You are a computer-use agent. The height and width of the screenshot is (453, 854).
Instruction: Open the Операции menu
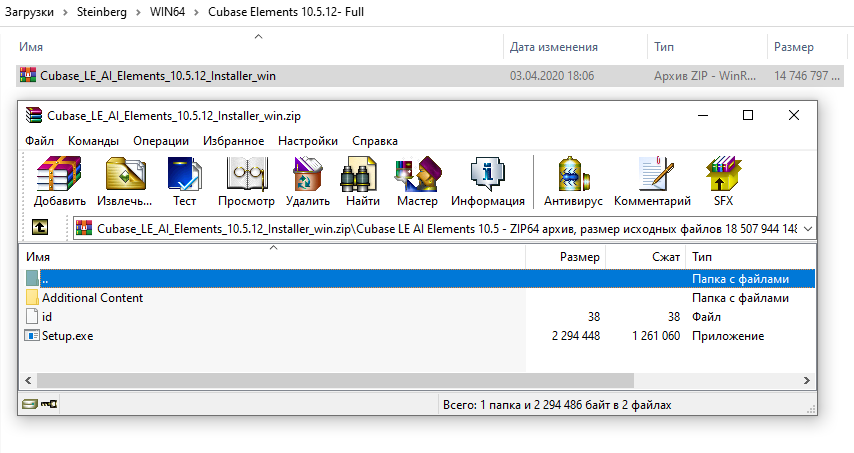161,140
